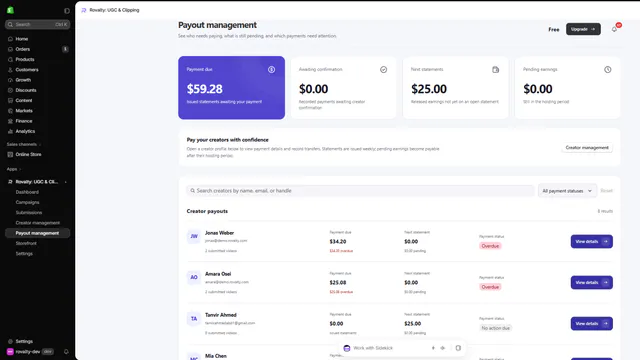Click the Sidekick avatar icon
This screenshot has width=640, height=360.
tap(347, 348)
